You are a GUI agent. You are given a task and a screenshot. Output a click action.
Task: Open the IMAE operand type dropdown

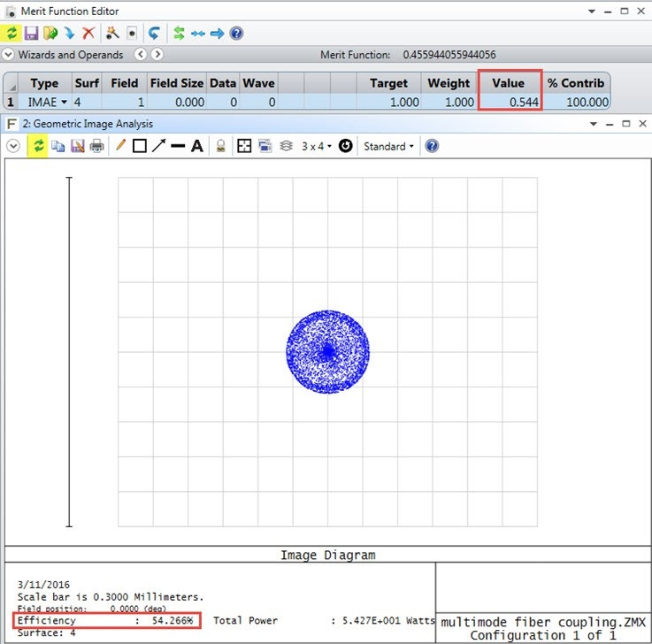click(x=64, y=103)
